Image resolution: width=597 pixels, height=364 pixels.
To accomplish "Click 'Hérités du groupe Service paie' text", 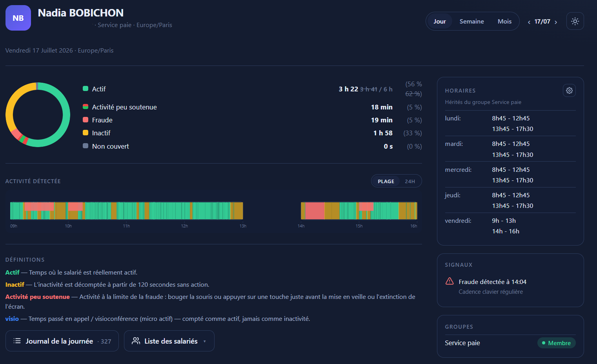I will (x=483, y=102).
